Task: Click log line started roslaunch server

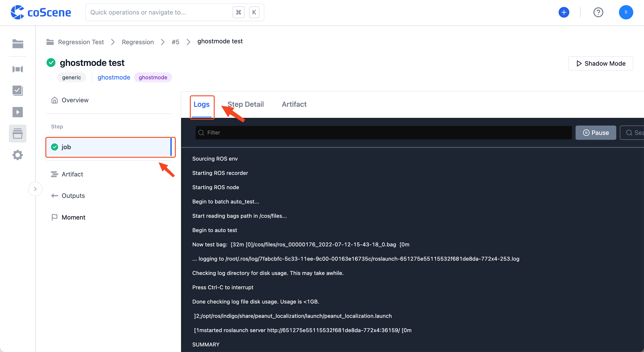Action: pos(303,330)
